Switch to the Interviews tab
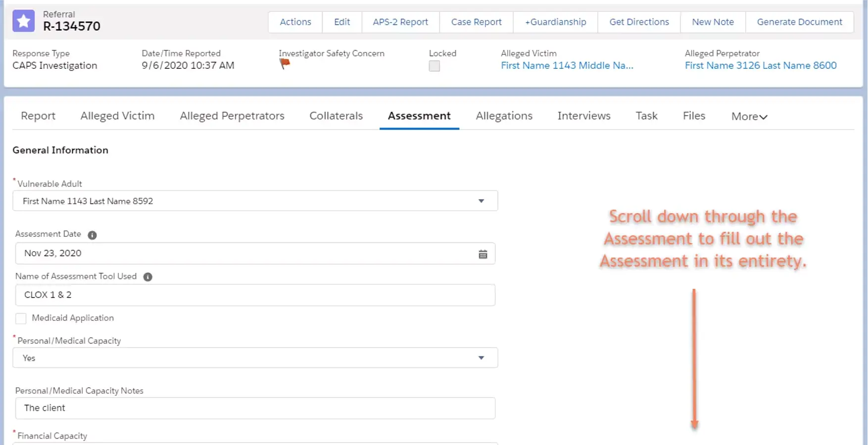868x445 pixels. click(x=584, y=116)
